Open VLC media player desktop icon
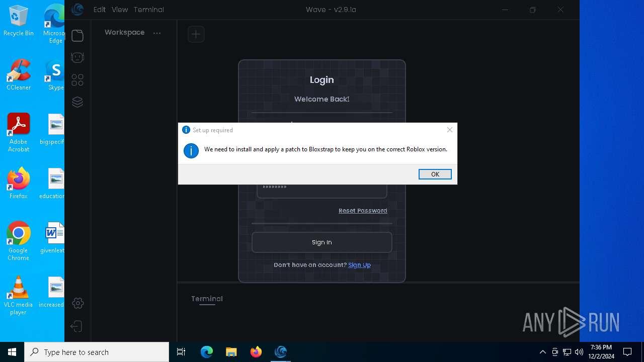 tap(19, 296)
